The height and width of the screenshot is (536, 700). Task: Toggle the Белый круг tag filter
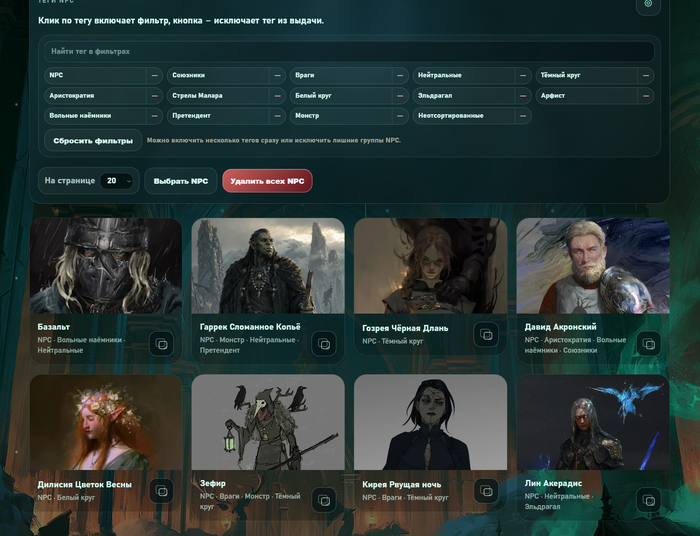coord(341,96)
